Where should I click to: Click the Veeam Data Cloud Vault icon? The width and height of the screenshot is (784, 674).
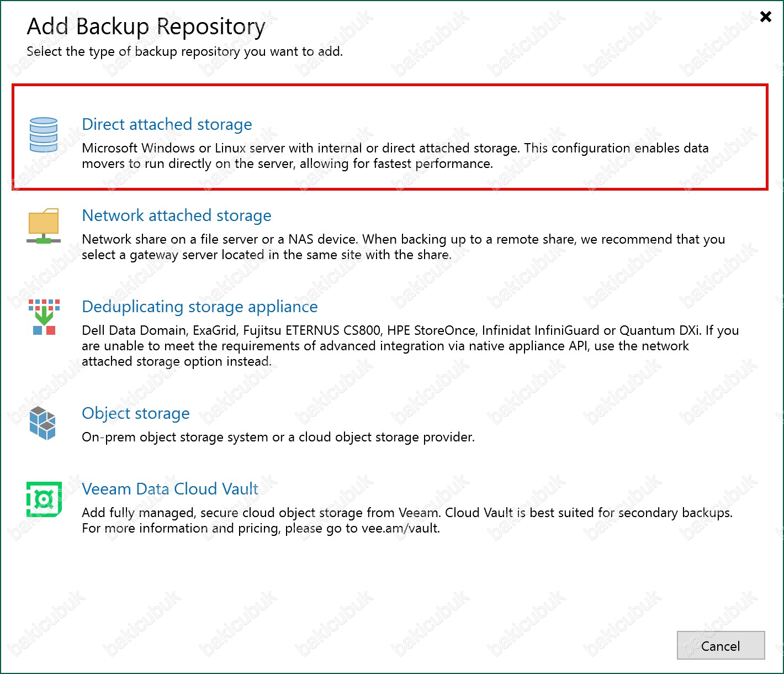click(44, 499)
